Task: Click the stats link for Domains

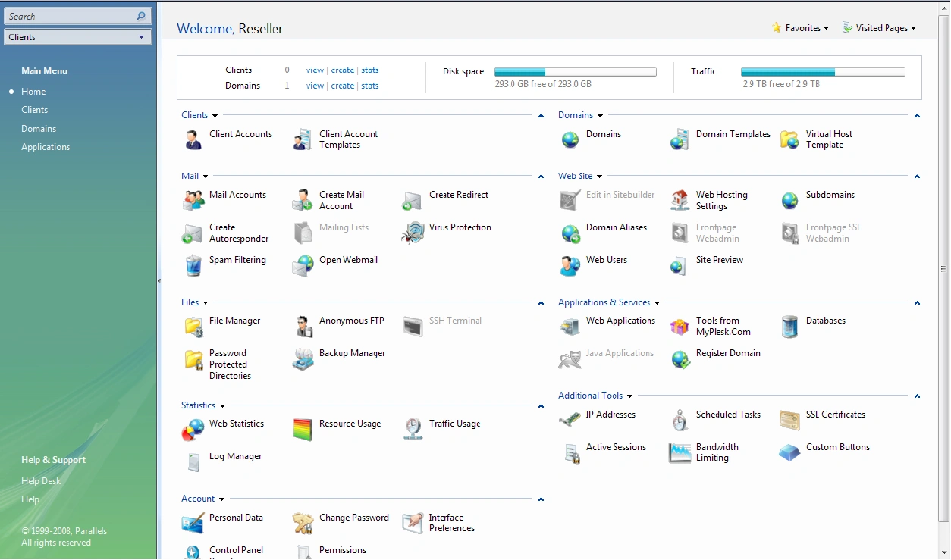Action: 370,86
